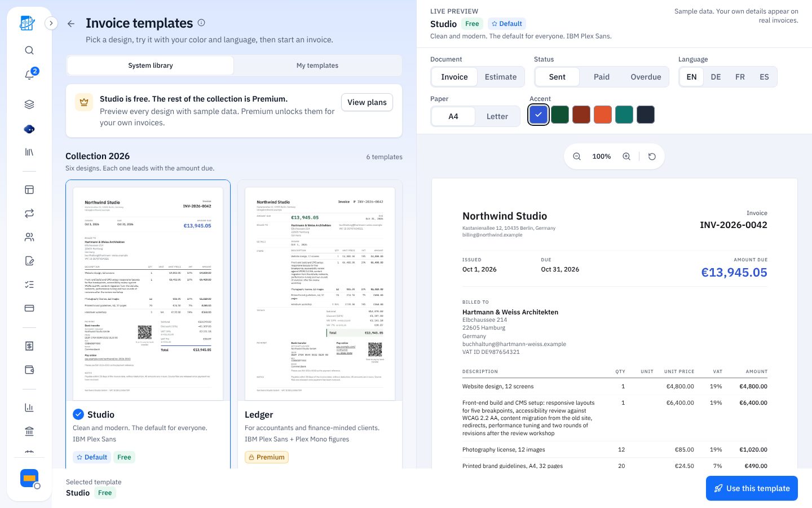The image size is (812, 508).
Task: Pick the dark navy accent color
Action: (x=646, y=115)
